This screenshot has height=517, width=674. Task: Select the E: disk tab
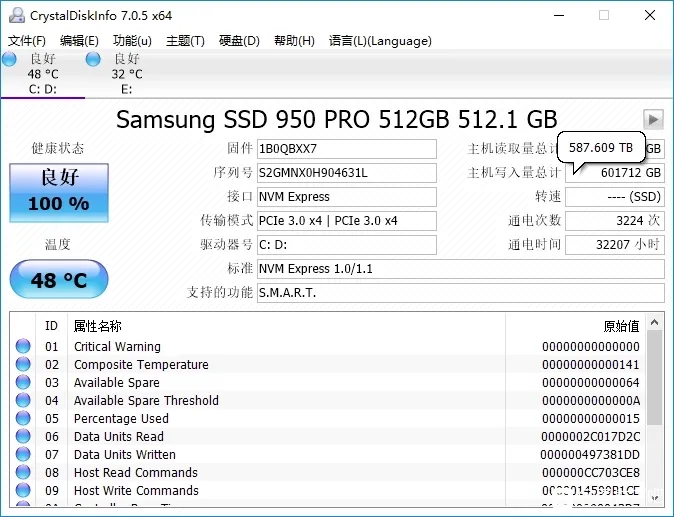126,73
